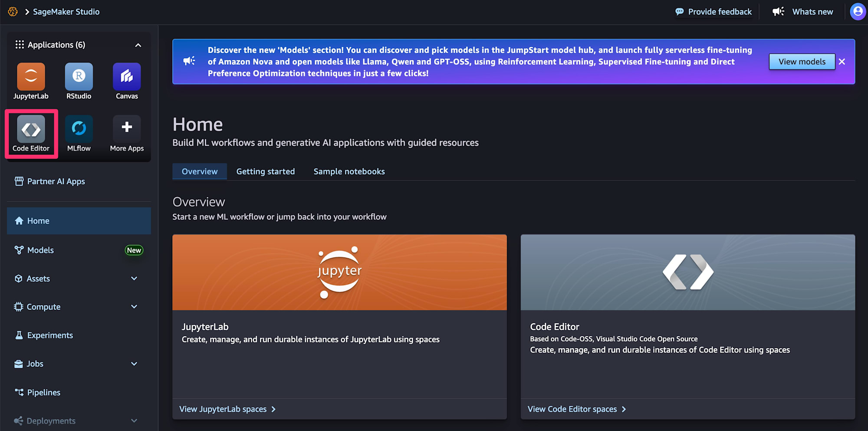Viewport: 868px width, 431px height.
Task: Switch to the Sample notebooks tab
Action: (x=349, y=171)
